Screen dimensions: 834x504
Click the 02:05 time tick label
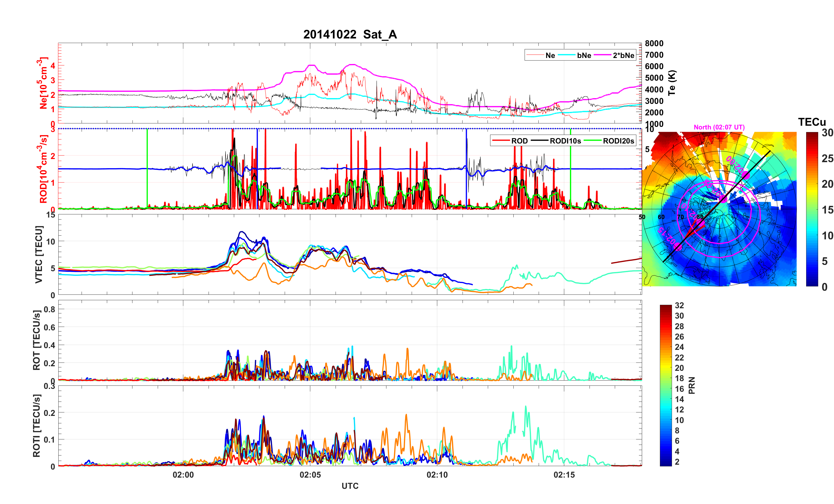[310, 475]
